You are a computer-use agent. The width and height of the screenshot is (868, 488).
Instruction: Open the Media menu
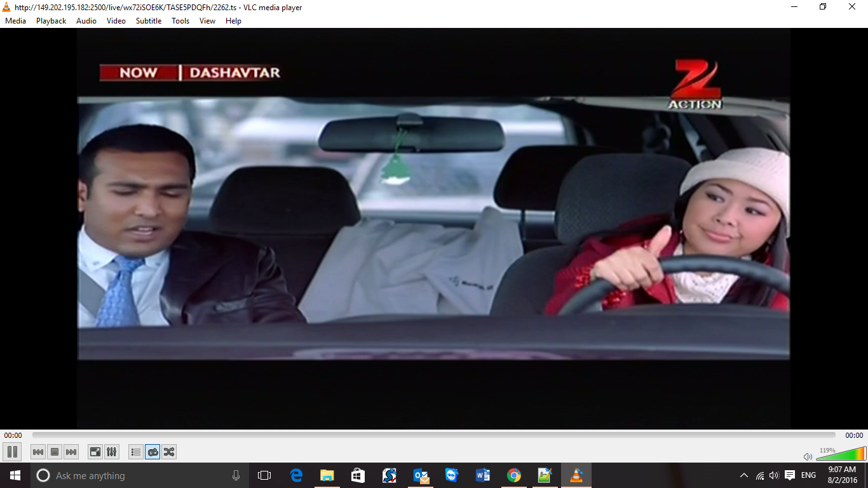click(x=15, y=21)
